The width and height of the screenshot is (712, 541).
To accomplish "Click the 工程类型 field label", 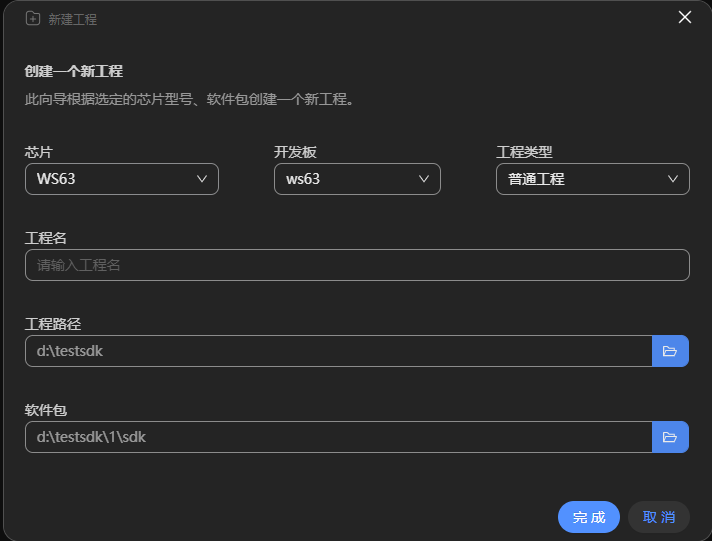I will click(x=524, y=152).
